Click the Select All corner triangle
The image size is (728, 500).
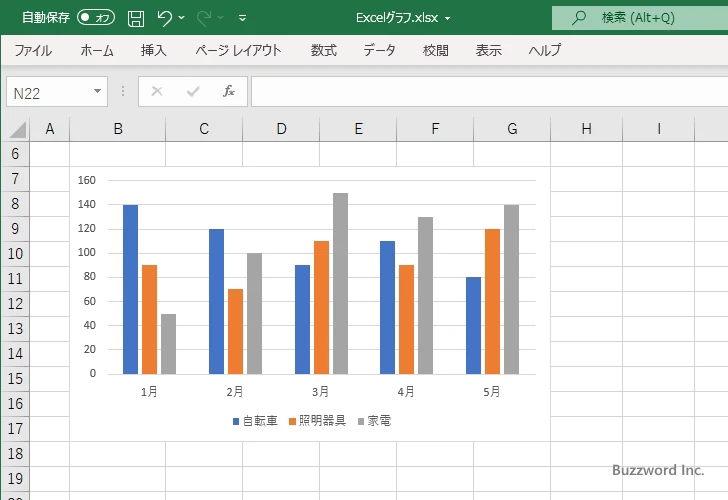coord(17,130)
